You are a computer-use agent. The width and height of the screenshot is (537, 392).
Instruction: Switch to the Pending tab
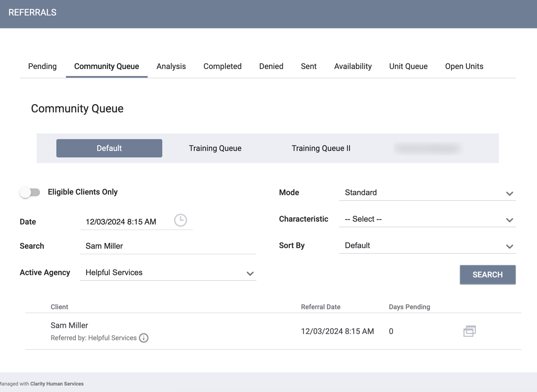pos(42,66)
